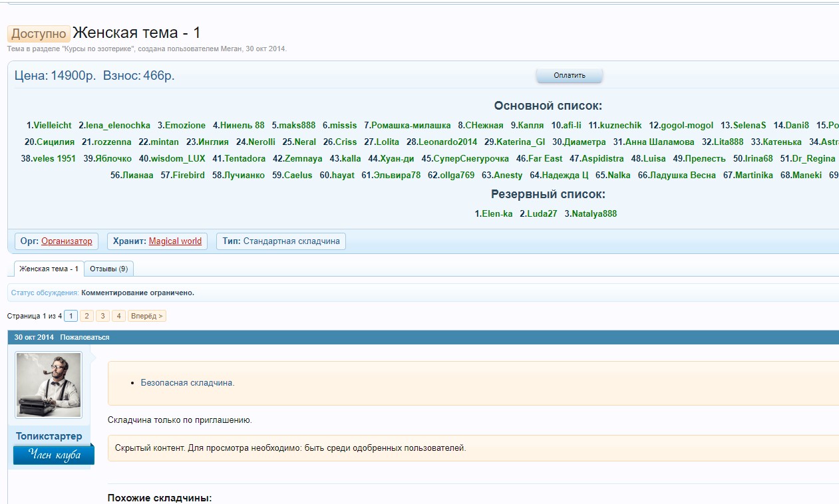This screenshot has height=504, width=839.
Task: Click the topic starter avatar image
Action: [x=49, y=385]
